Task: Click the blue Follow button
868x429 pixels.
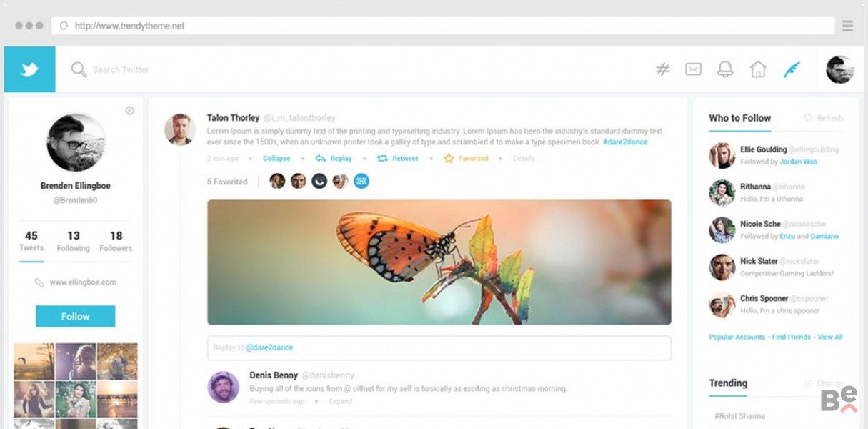Action: [x=76, y=316]
